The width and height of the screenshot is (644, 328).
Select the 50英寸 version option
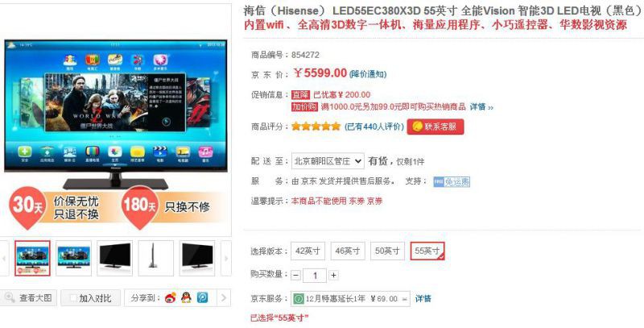pos(387,251)
